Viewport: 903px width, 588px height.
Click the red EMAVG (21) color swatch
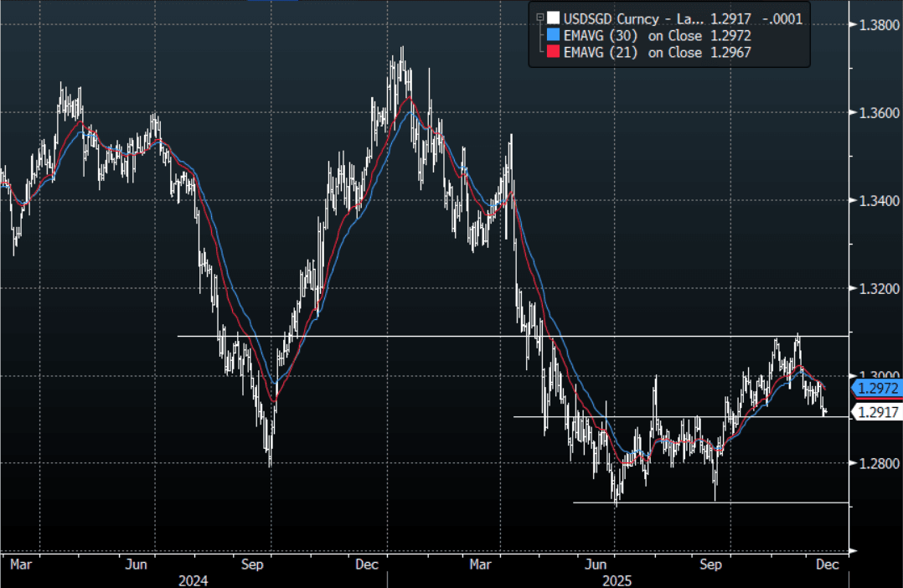click(x=552, y=53)
